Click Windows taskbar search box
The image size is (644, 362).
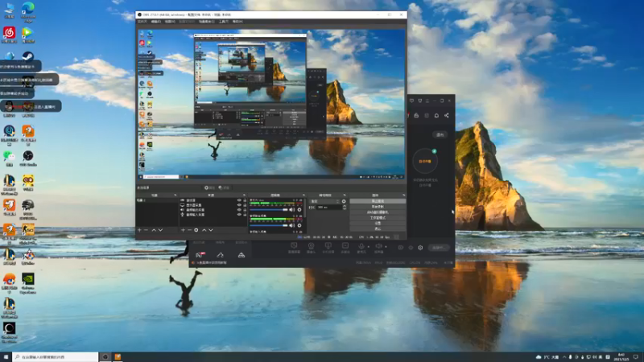[56, 357]
